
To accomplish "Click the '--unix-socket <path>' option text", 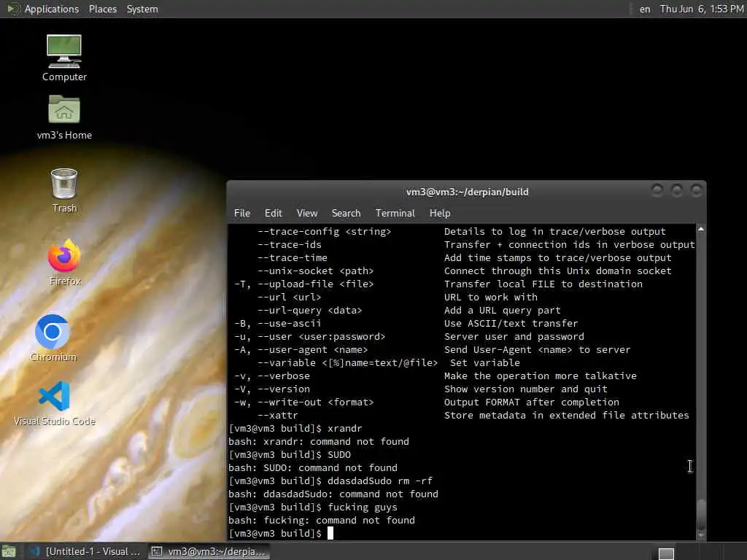I will click(x=315, y=271).
